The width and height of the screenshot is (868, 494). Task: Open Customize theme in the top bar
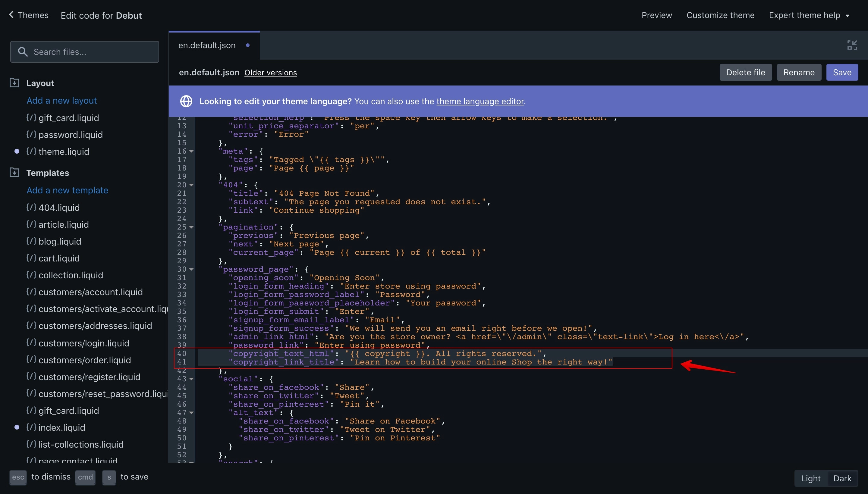click(x=720, y=15)
